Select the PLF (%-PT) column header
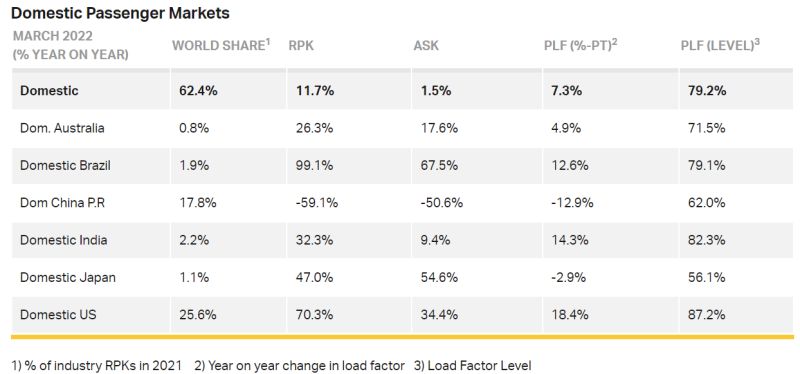Screen dimensions: 800x374 (x=581, y=45)
